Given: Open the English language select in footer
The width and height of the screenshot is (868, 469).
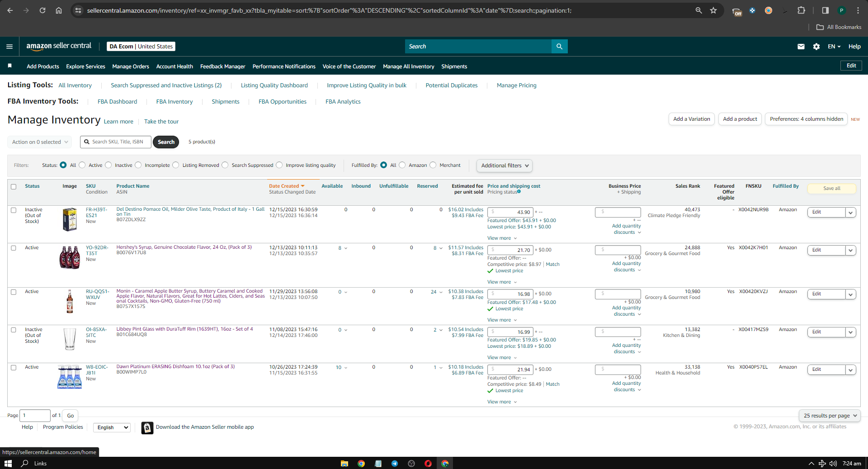Looking at the screenshot, I should pyautogui.click(x=112, y=427).
